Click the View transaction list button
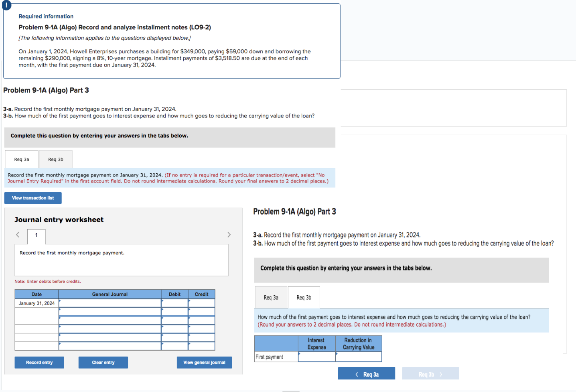Viewport: 576px width, 392px height. point(32,198)
